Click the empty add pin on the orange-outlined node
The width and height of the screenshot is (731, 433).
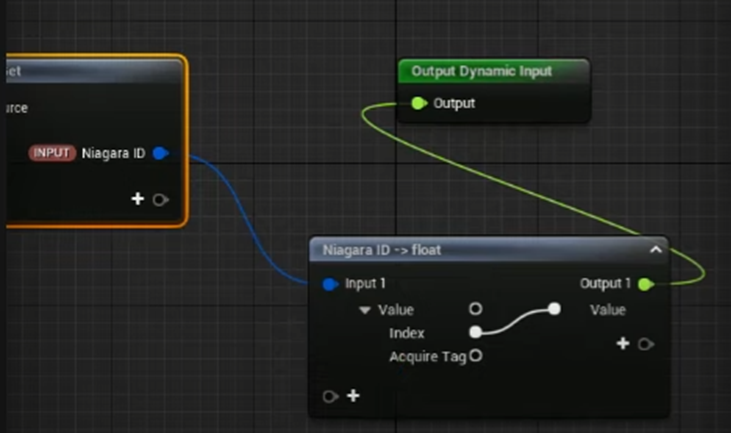(x=160, y=200)
